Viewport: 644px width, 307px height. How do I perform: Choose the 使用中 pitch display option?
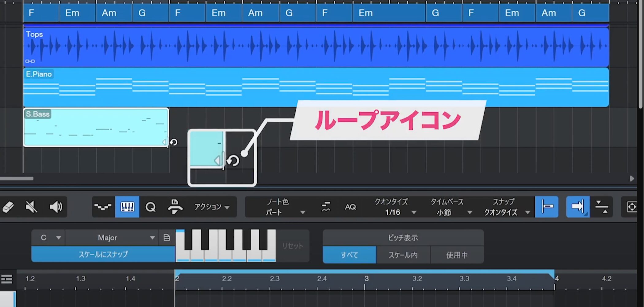click(457, 255)
